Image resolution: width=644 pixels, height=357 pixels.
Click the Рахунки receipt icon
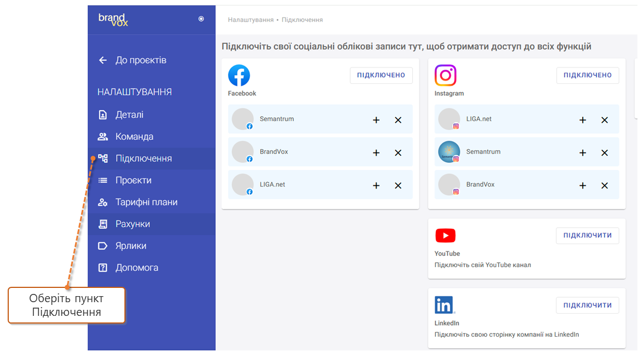tap(102, 224)
